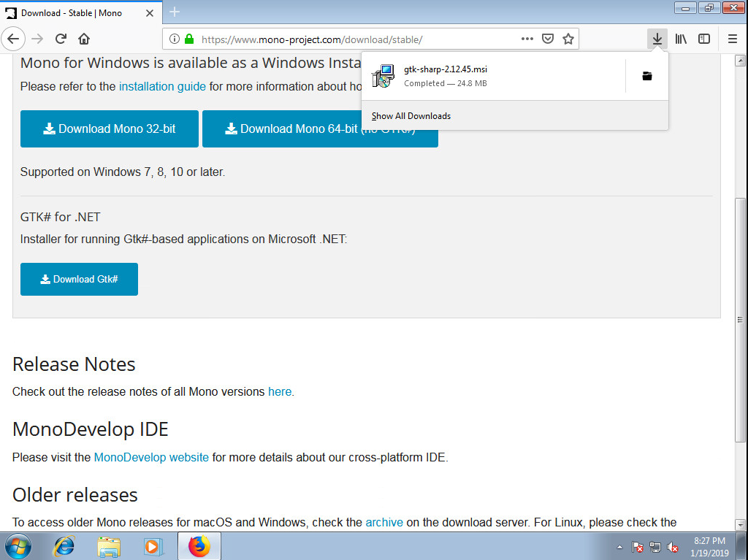This screenshot has width=748, height=560.
Task: Click the vertical scrollbar thumb
Action: pos(741,320)
